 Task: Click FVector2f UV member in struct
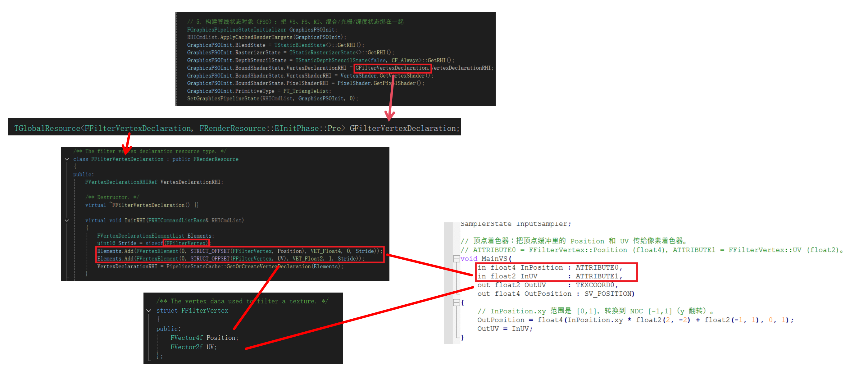pos(193,347)
